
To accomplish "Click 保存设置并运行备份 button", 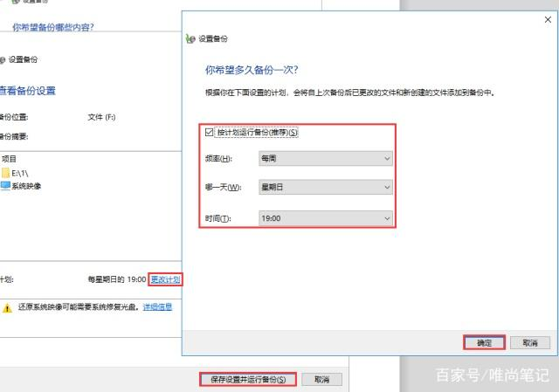I will pyautogui.click(x=248, y=380).
